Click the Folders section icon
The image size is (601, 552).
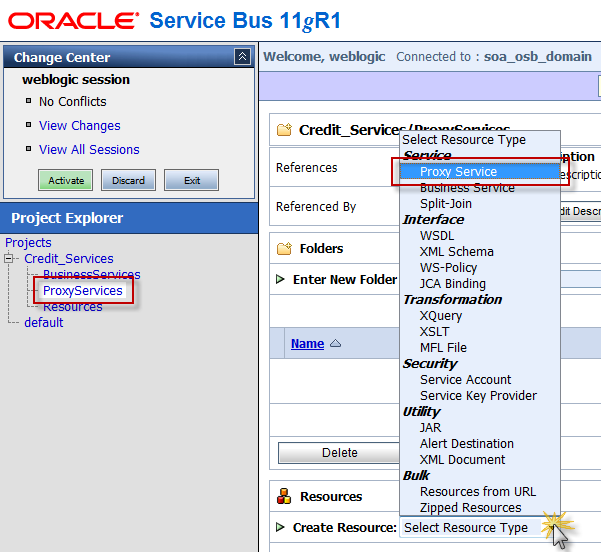coord(284,248)
